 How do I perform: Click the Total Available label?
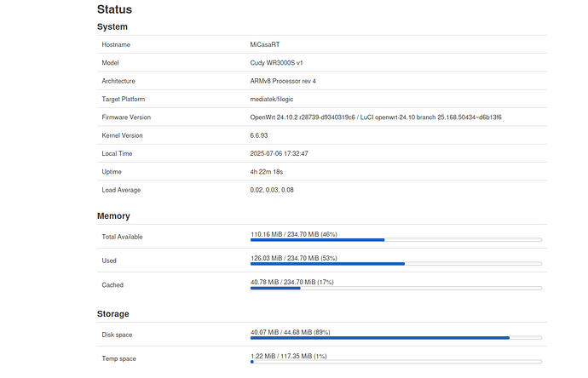[122, 237]
